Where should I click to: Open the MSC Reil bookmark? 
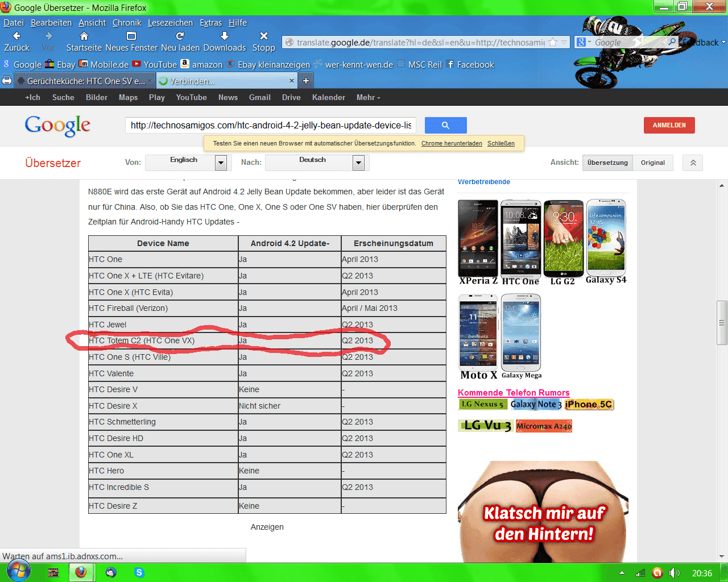(x=419, y=64)
